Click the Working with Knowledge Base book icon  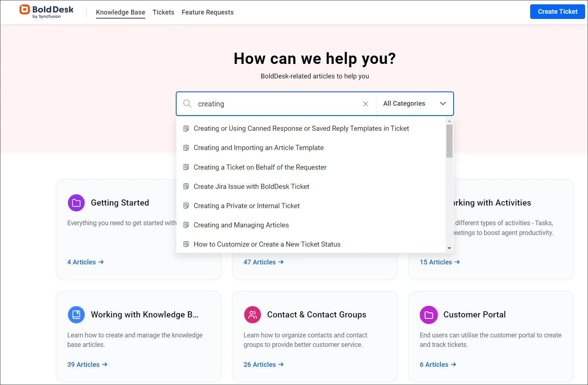coord(76,315)
